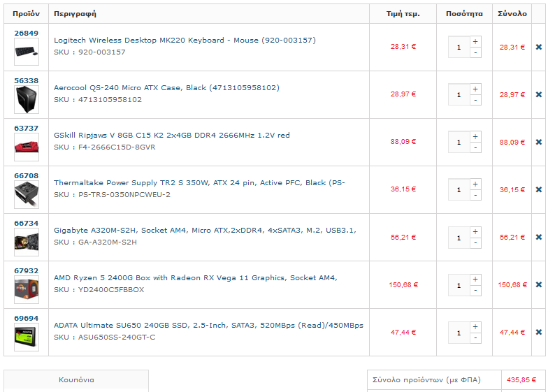The height and width of the screenshot is (392, 548).
Task: Remove ADATA SU650 SSD from cart
Action: point(538,333)
